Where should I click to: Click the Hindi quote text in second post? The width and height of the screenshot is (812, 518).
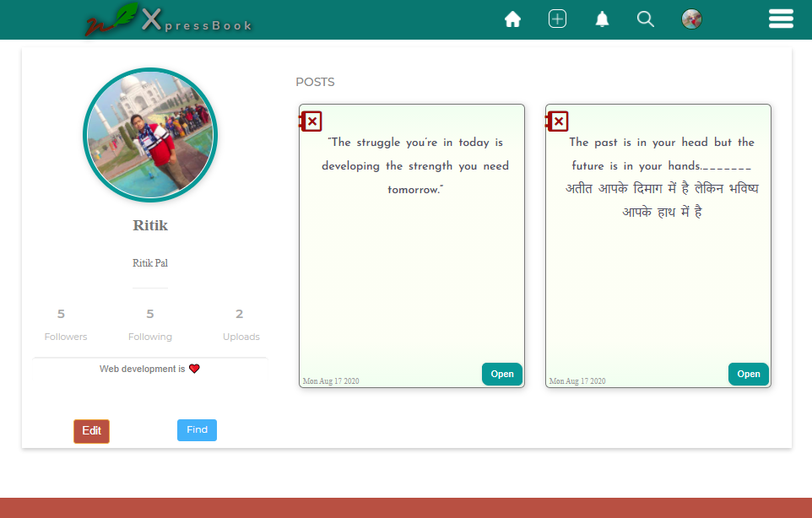tap(662, 200)
